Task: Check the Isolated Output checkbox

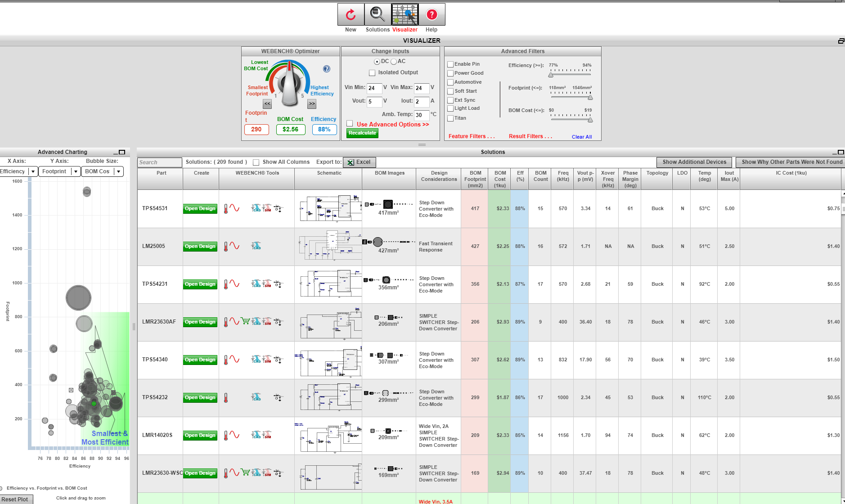Action: (372, 73)
